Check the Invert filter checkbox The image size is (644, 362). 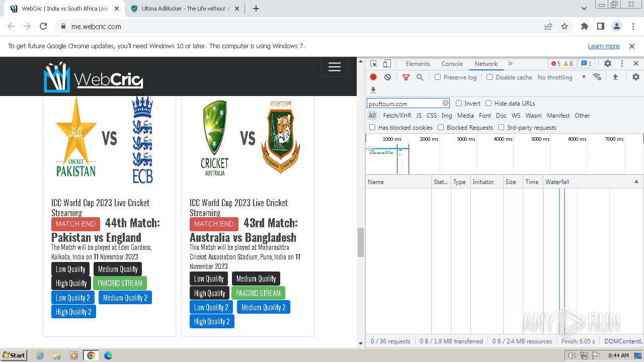pyautogui.click(x=459, y=103)
